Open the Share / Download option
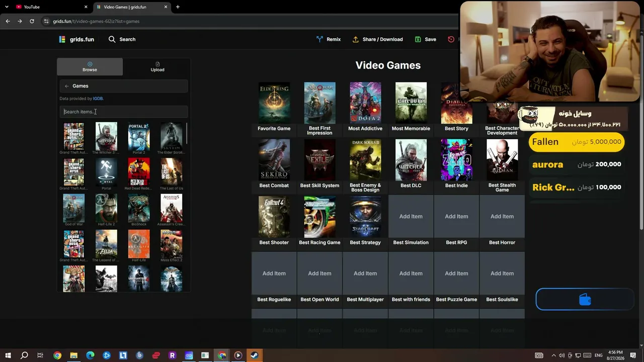The image size is (644, 362). [x=377, y=39]
